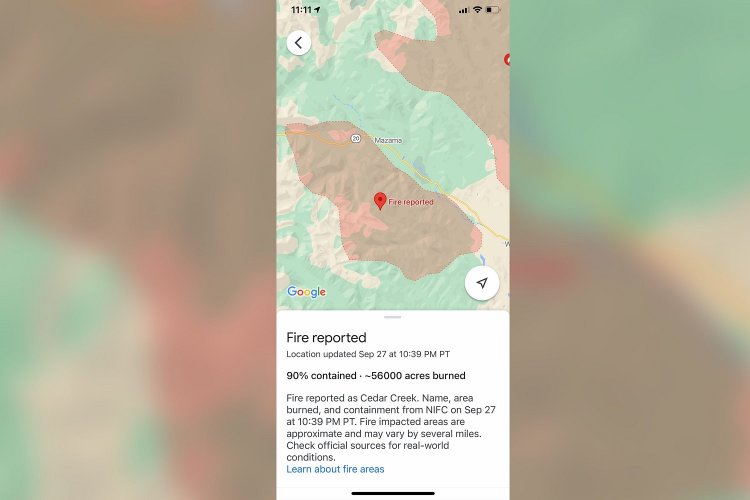750x500 pixels.
Task: Tap the Highway 20 shield marker
Action: [x=355, y=138]
